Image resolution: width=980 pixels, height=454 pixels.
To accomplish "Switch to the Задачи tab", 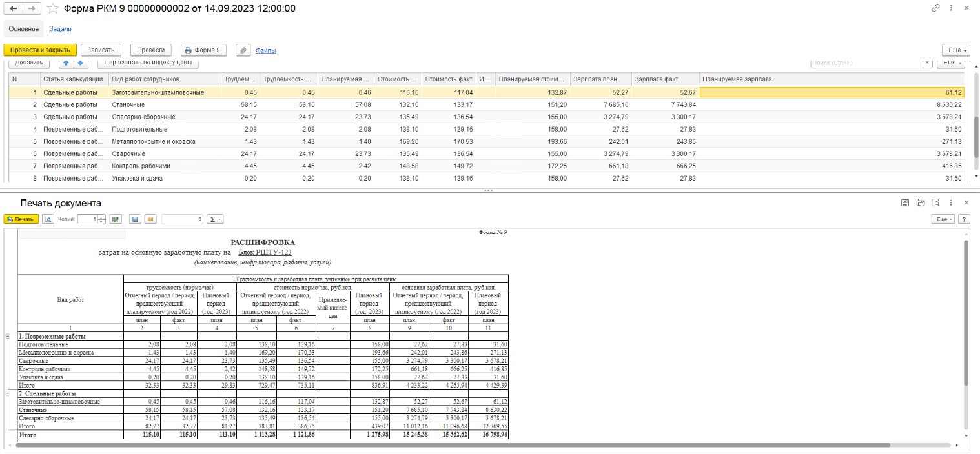I will [60, 29].
